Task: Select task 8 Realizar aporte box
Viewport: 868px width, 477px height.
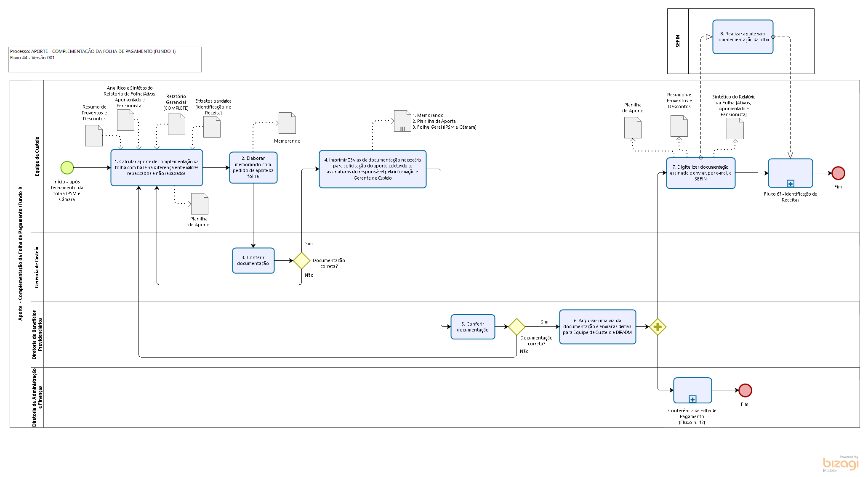Action: click(x=743, y=37)
